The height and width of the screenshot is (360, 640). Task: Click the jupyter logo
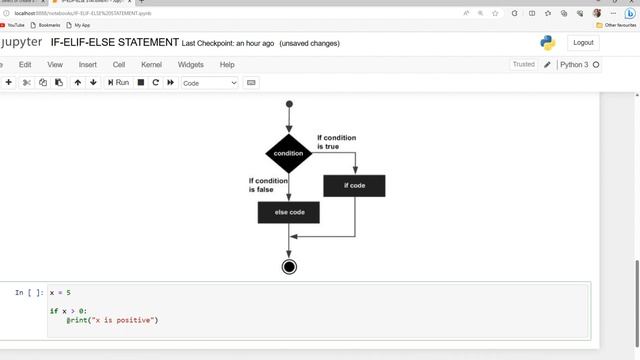click(21, 42)
